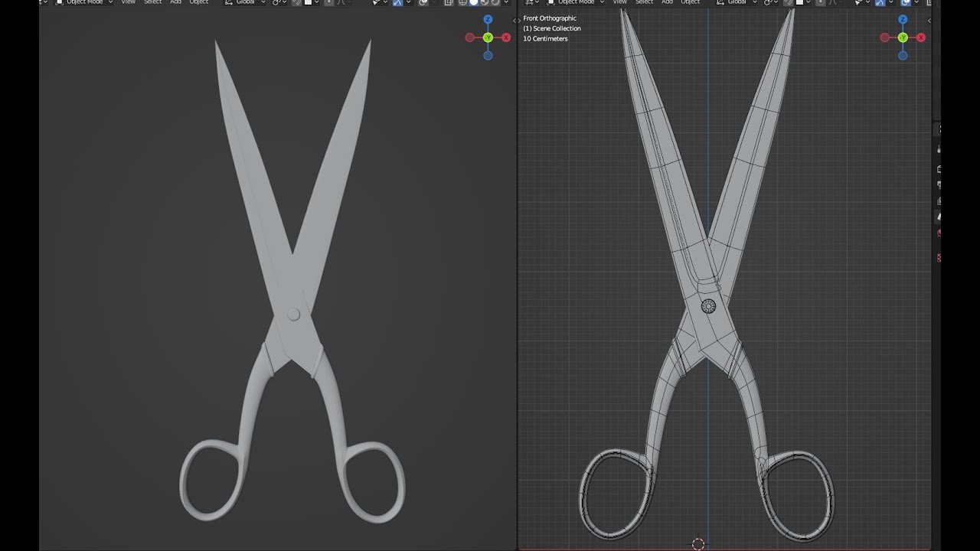Click the 'Front Orthographic' overlay text
This screenshot has height=551, width=980.
click(x=550, y=18)
